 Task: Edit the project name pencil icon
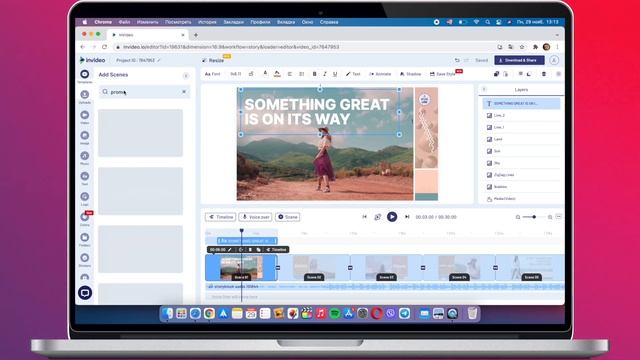(x=159, y=60)
